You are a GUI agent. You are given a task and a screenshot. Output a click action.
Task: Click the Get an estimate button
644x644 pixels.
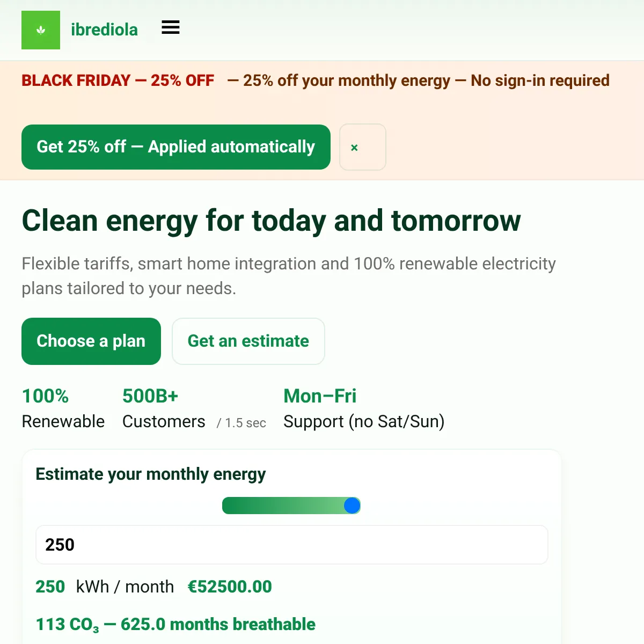pos(248,341)
